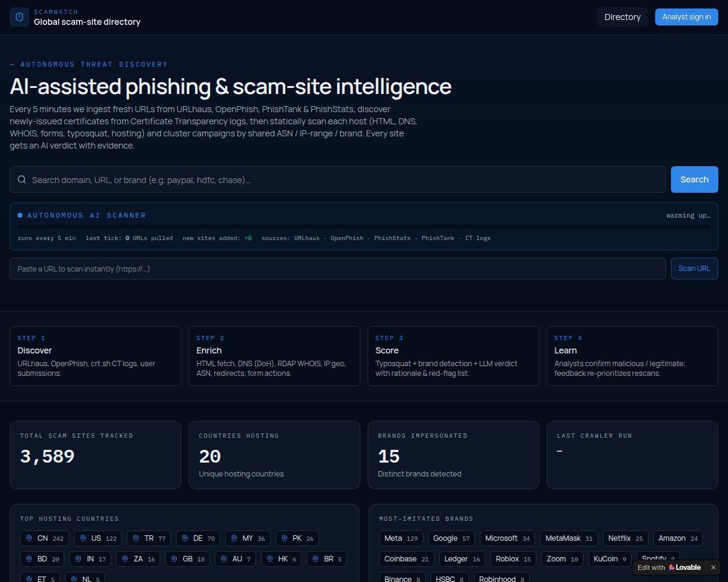Close the Edit with Lovable badge
Image resolution: width=728 pixels, height=582 pixels.
point(713,567)
